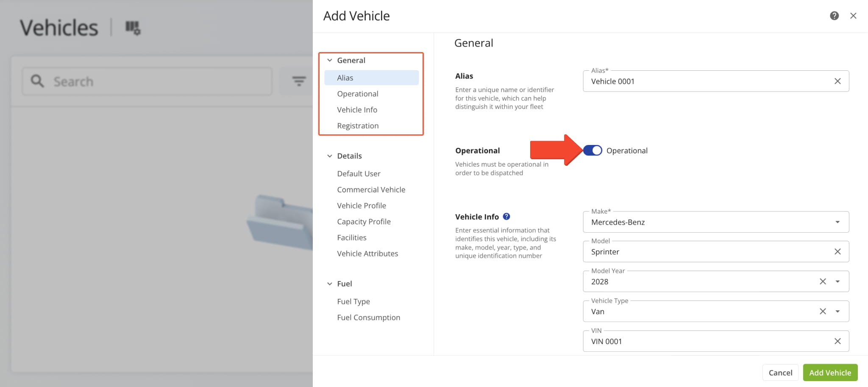Click the Cancel button
Viewport: 868px width, 387px height.
[780, 373]
